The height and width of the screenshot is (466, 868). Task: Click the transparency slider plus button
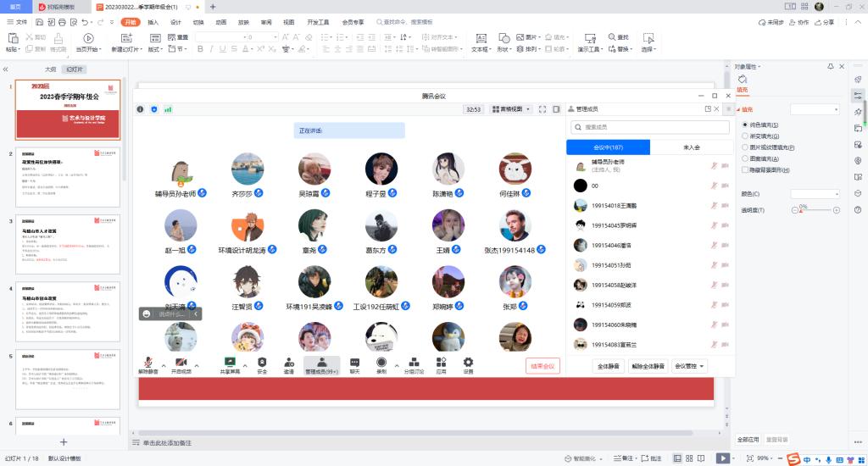coord(838,208)
